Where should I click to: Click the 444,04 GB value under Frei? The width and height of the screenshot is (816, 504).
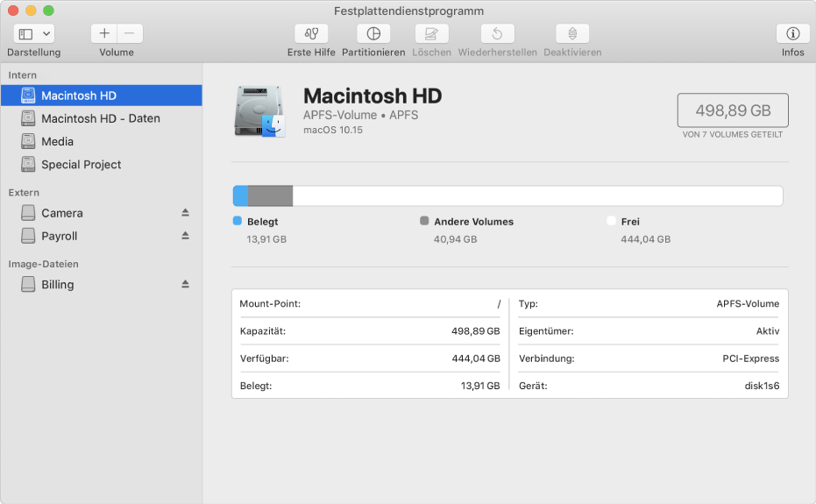coord(646,239)
